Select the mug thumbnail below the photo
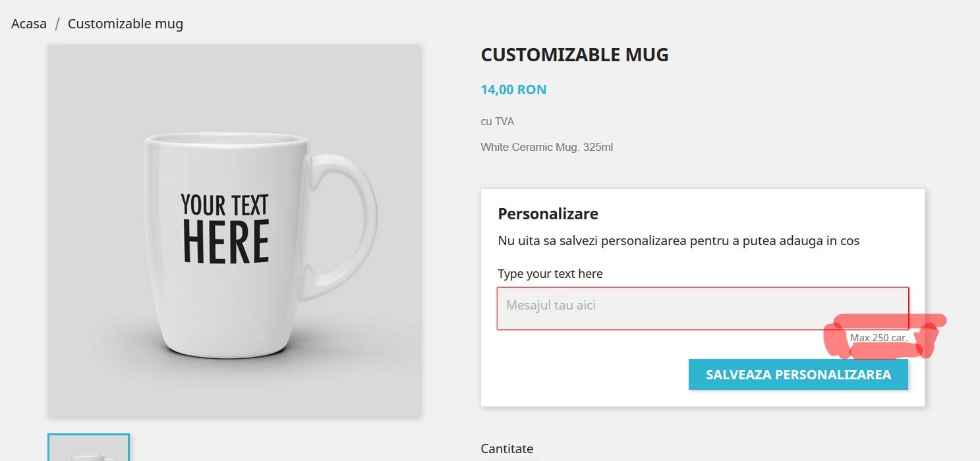The height and width of the screenshot is (461, 980). click(88, 448)
